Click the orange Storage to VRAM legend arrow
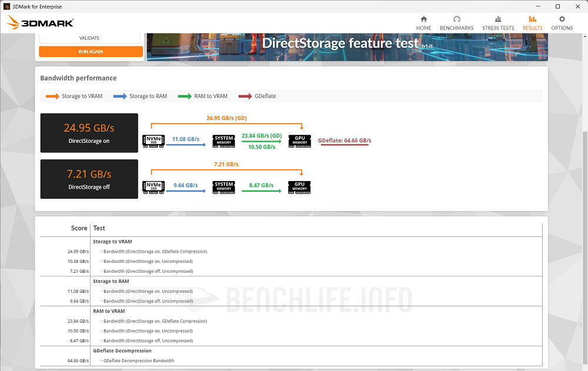588x371 pixels. (52, 96)
